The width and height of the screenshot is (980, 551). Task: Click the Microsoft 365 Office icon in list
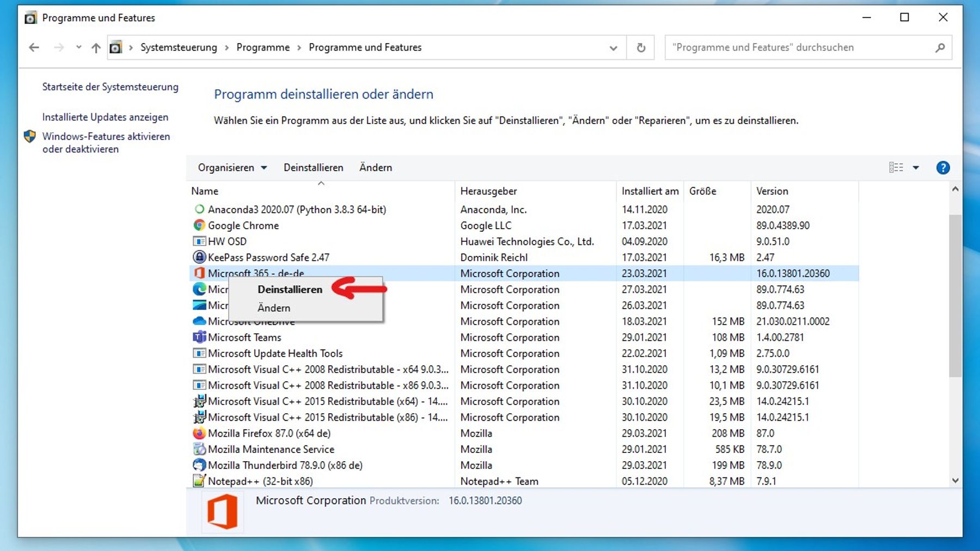(x=199, y=273)
